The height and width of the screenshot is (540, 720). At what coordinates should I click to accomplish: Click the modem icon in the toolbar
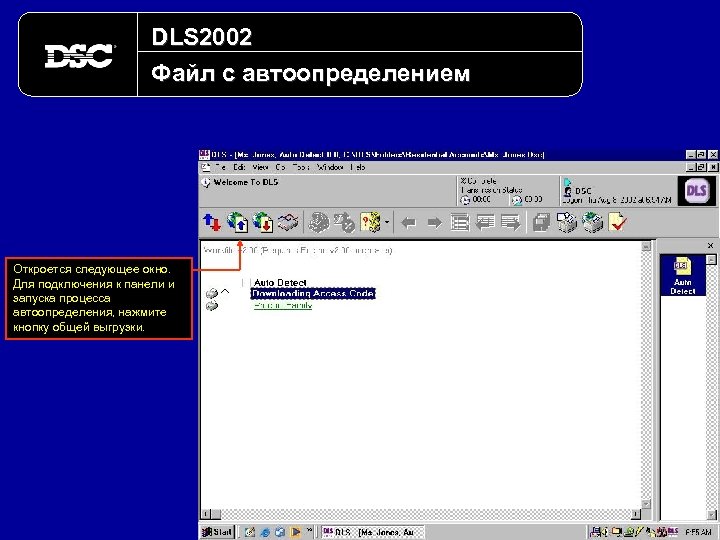click(288, 222)
